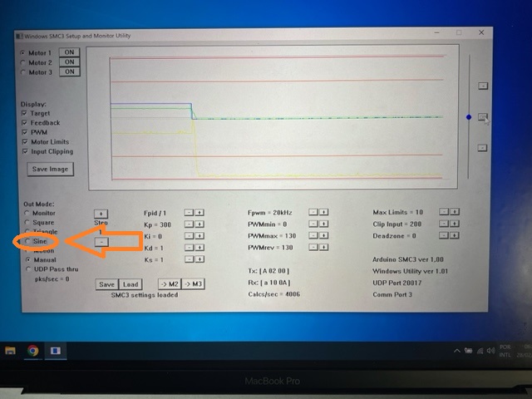532x399 pixels.
Task: Toggle the ON button for Motor 1
Action: coord(70,52)
